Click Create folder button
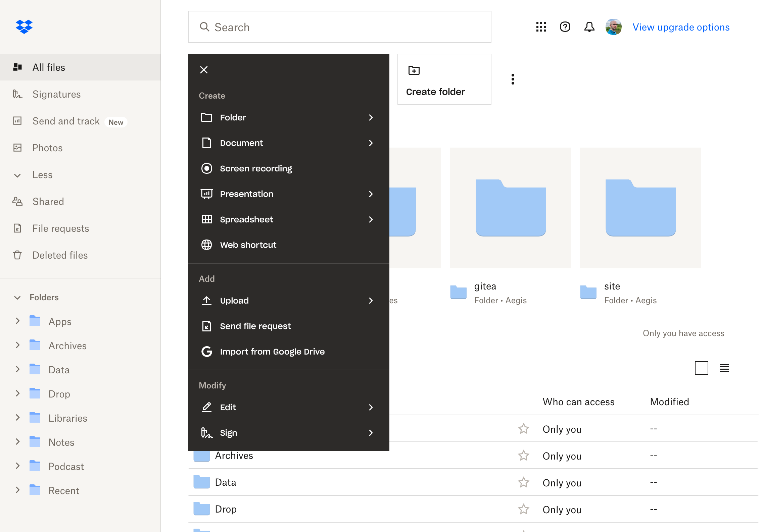The image size is (762, 532). (444, 79)
